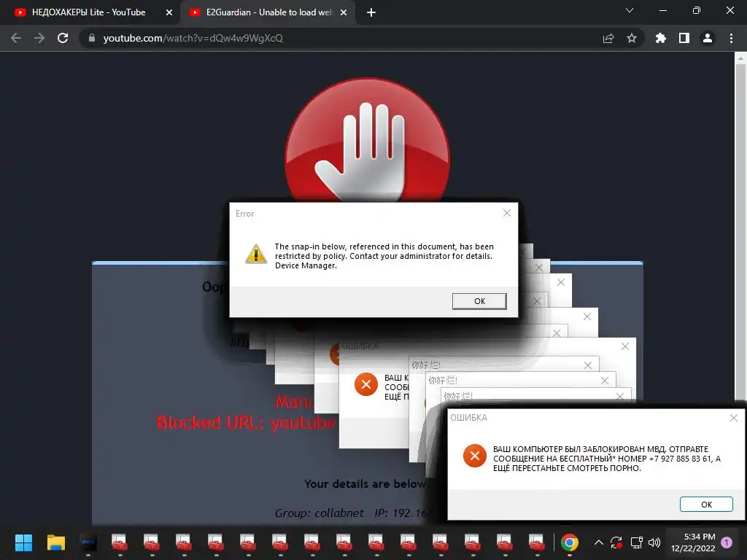Close the front ОШИБКА dialog with X

coord(734,418)
